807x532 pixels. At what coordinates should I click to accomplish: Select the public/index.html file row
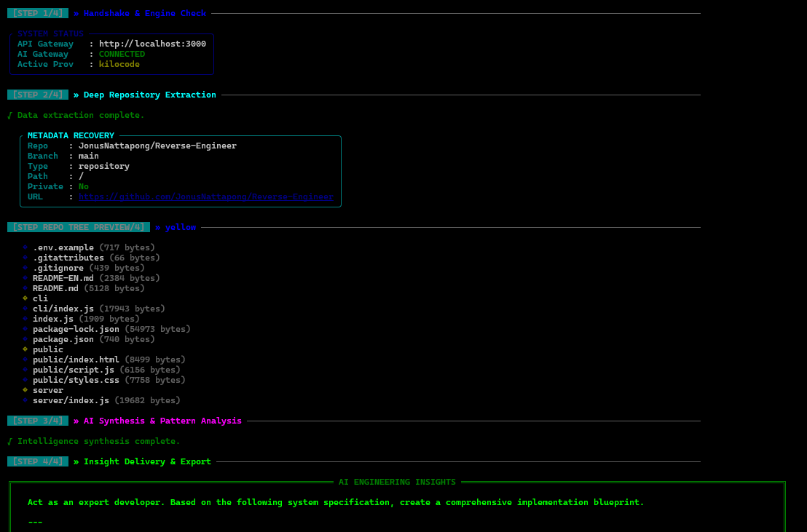104,360
